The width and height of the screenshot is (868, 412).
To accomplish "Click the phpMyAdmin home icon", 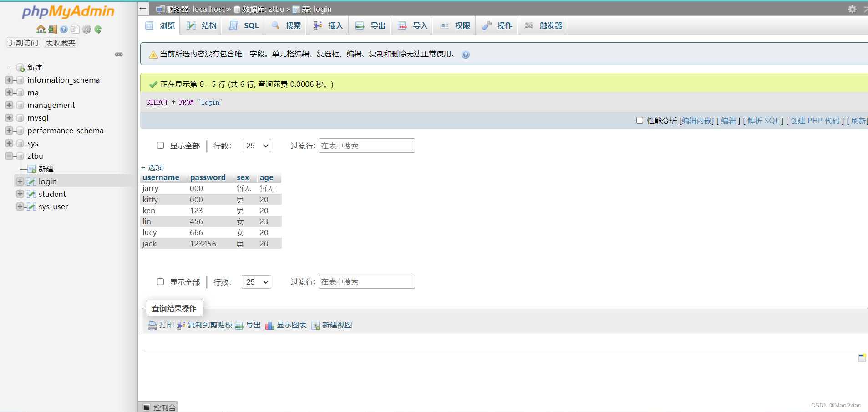I will pyautogui.click(x=41, y=29).
